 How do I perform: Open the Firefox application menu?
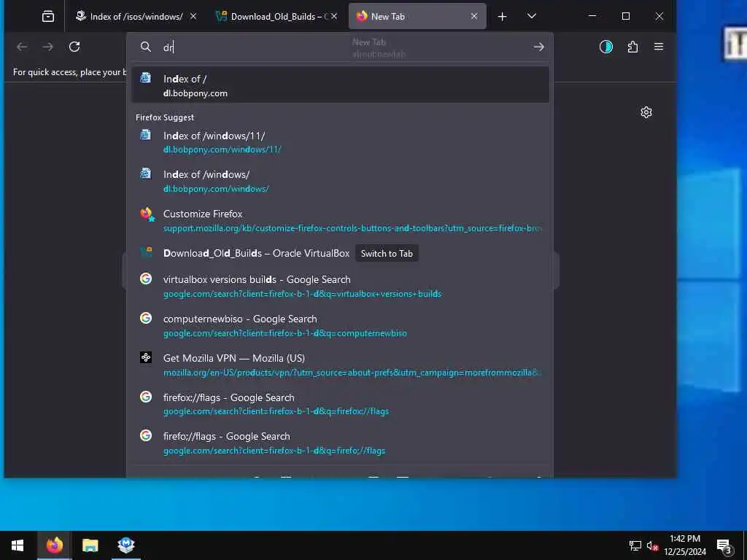pos(659,47)
